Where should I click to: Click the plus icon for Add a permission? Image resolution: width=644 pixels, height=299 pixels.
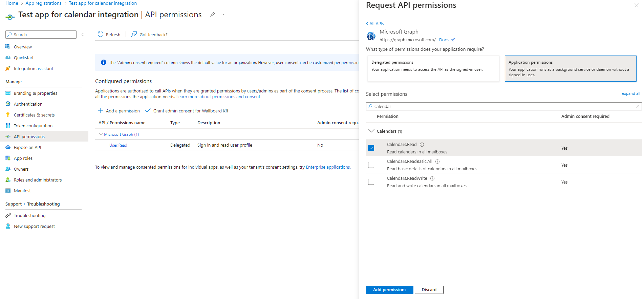coord(100,110)
